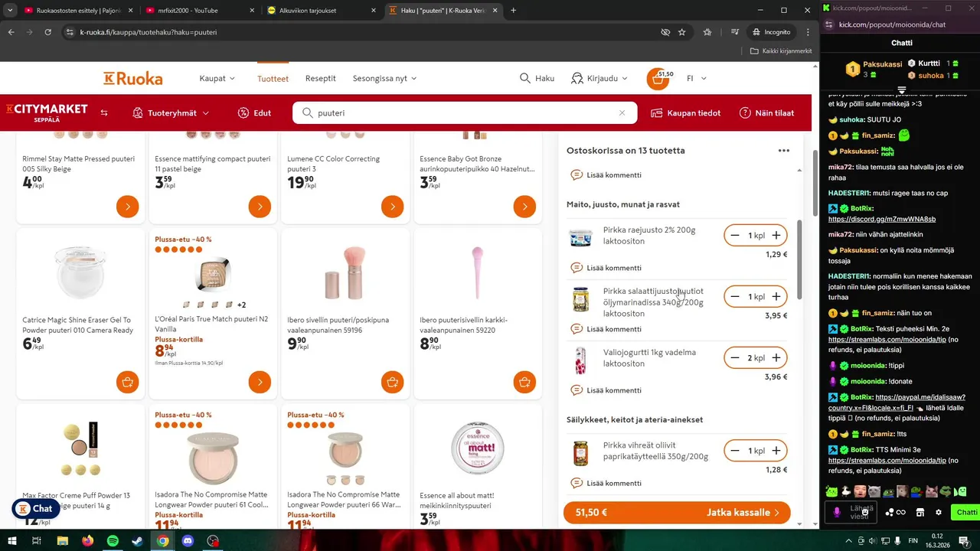Image resolution: width=980 pixels, height=551 pixels.
Task: Open Chrome's tab search dropdown
Action: coord(10,10)
